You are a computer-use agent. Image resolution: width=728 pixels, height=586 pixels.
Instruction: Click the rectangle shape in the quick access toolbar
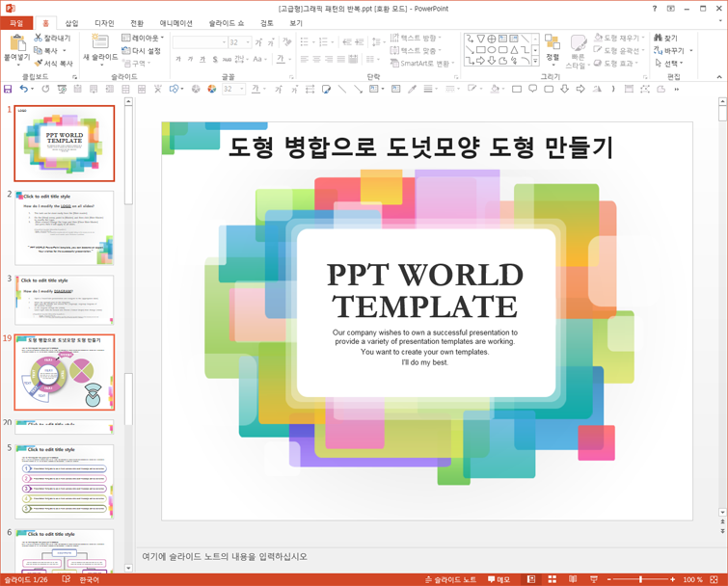(x=517, y=89)
